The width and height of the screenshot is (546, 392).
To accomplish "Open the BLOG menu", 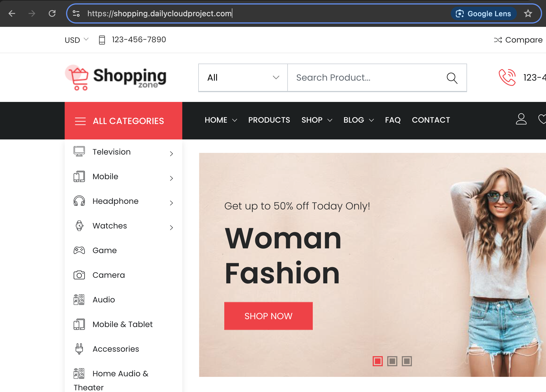I will click(x=354, y=120).
